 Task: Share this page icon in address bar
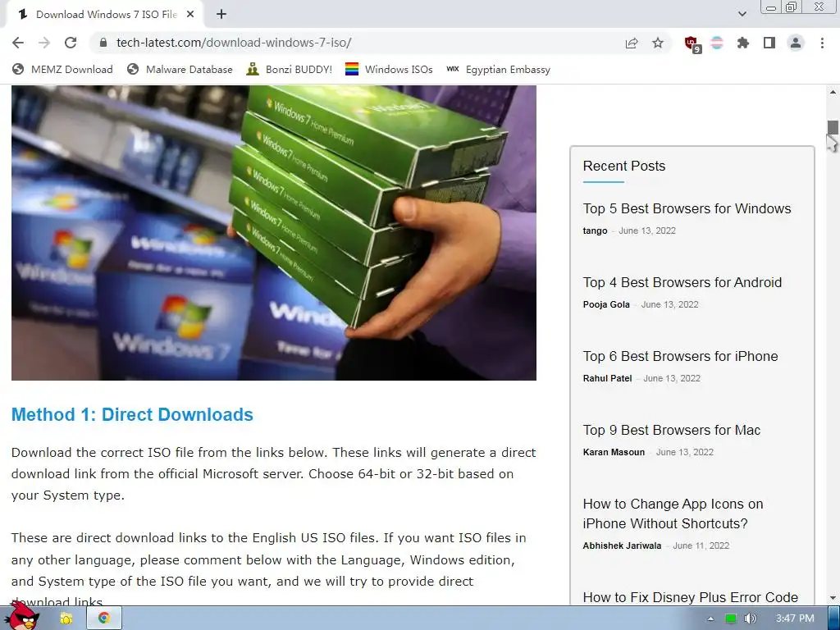click(632, 43)
